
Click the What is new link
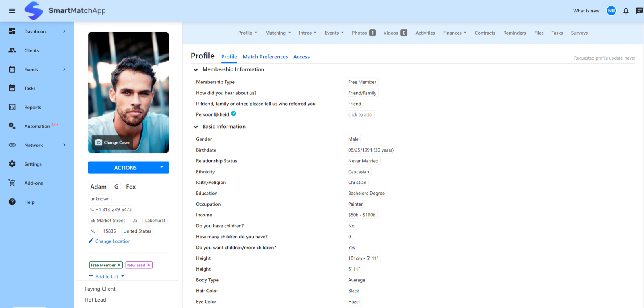pos(586,11)
